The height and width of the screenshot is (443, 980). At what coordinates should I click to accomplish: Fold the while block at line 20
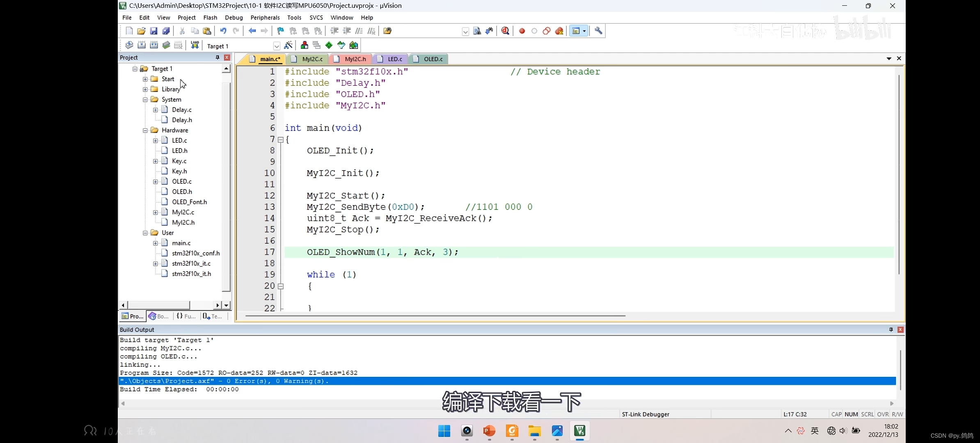pyautogui.click(x=281, y=286)
